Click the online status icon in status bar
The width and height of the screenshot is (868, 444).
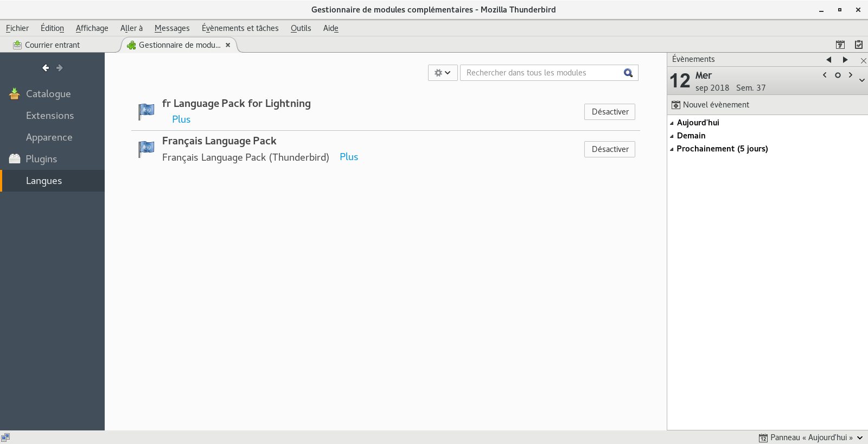pyautogui.click(x=5, y=437)
